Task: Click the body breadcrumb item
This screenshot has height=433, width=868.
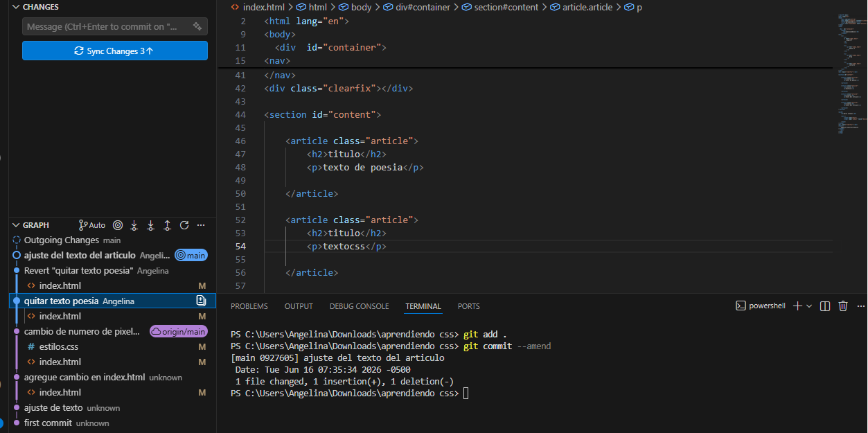Action: [x=355, y=7]
